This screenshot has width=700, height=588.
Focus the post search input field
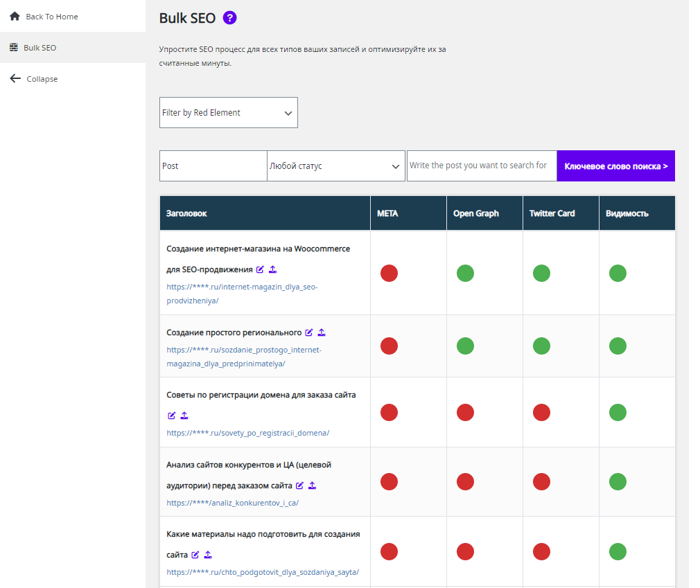[482, 166]
